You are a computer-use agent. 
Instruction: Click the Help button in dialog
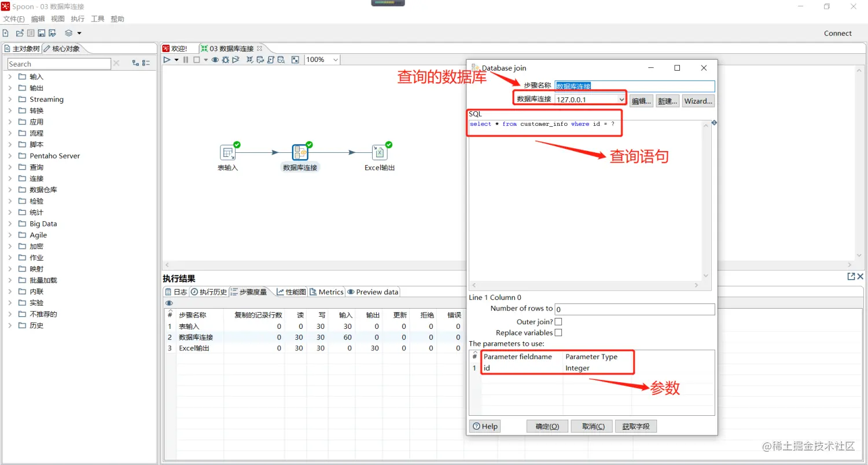point(485,426)
